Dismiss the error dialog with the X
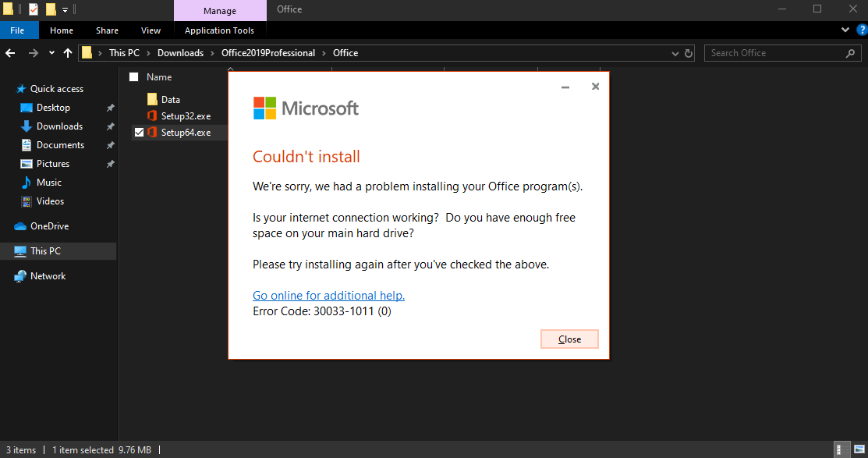Image resolution: width=868 pixels, height=458 pixels. pos(596,87)
